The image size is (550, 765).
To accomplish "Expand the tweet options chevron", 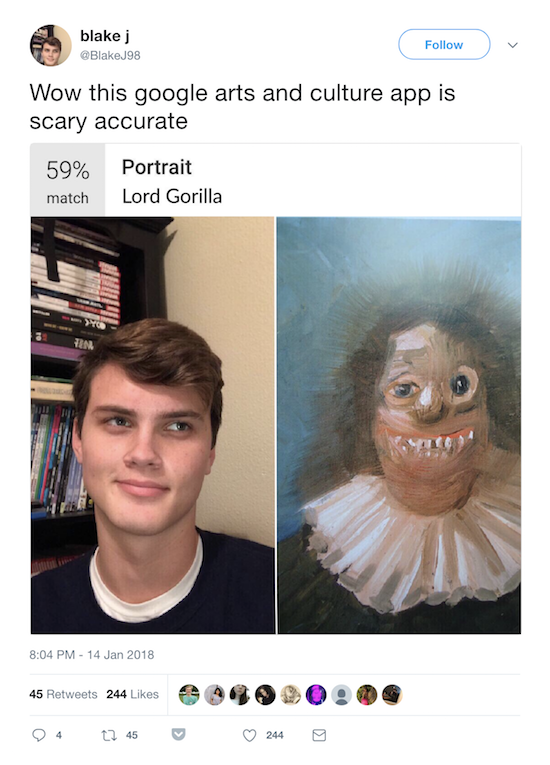I will (x=512, y=45).
